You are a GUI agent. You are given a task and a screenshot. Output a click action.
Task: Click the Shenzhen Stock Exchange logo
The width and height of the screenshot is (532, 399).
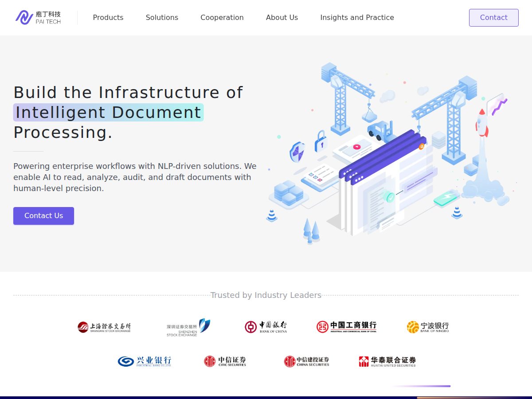(x=188, y=328)
